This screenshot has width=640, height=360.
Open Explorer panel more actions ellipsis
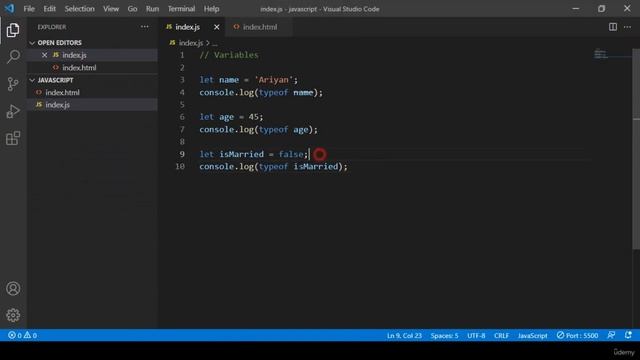tap(144, 27)
